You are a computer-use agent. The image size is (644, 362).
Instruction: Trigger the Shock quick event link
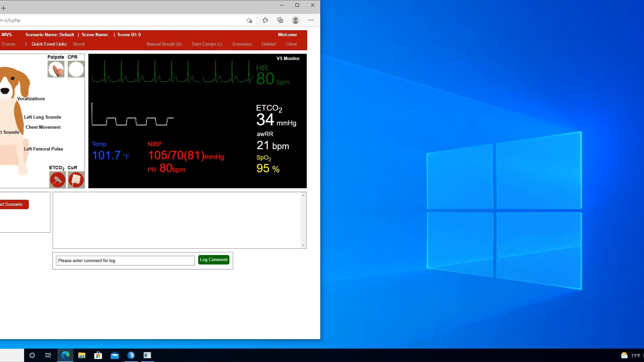(x=79, y=44)
